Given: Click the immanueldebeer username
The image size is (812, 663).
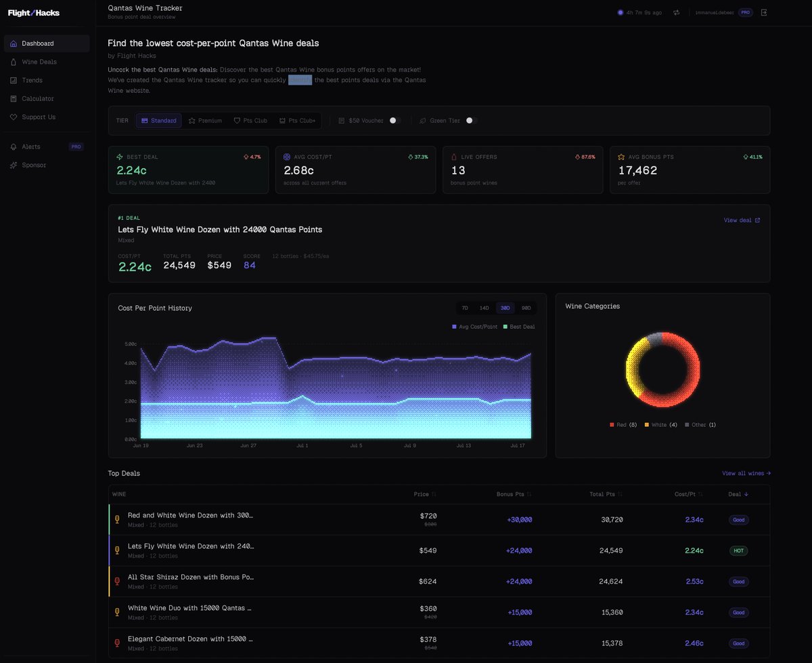Looking at the screenshot, I should pos(715,12).
